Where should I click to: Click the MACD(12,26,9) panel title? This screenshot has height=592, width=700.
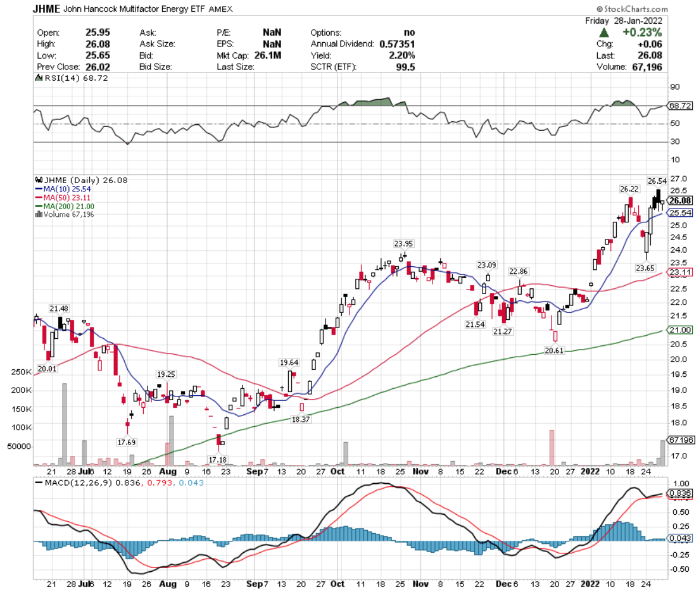pyautogui.click(x=78, y=483)
